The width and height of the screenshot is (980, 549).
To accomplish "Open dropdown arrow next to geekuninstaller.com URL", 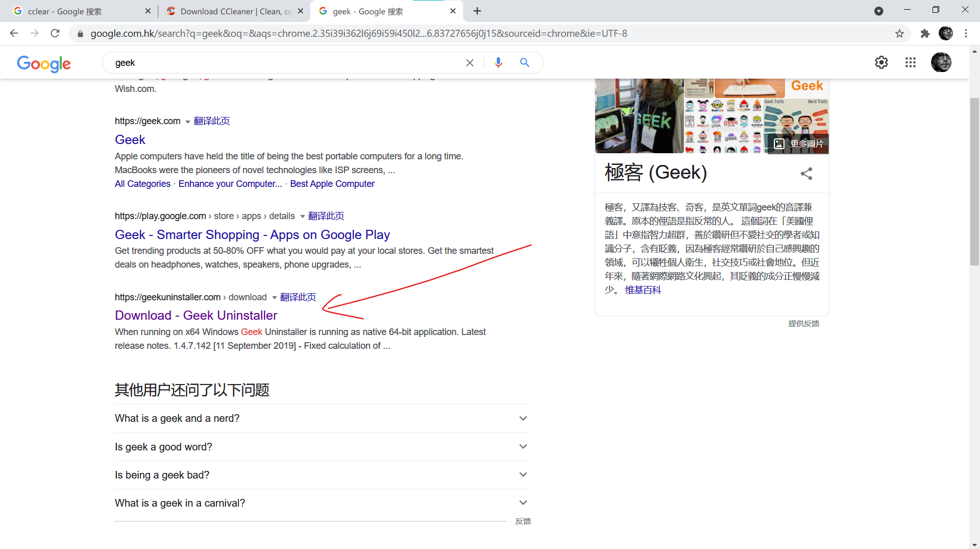I will click(x=274, y=298).
